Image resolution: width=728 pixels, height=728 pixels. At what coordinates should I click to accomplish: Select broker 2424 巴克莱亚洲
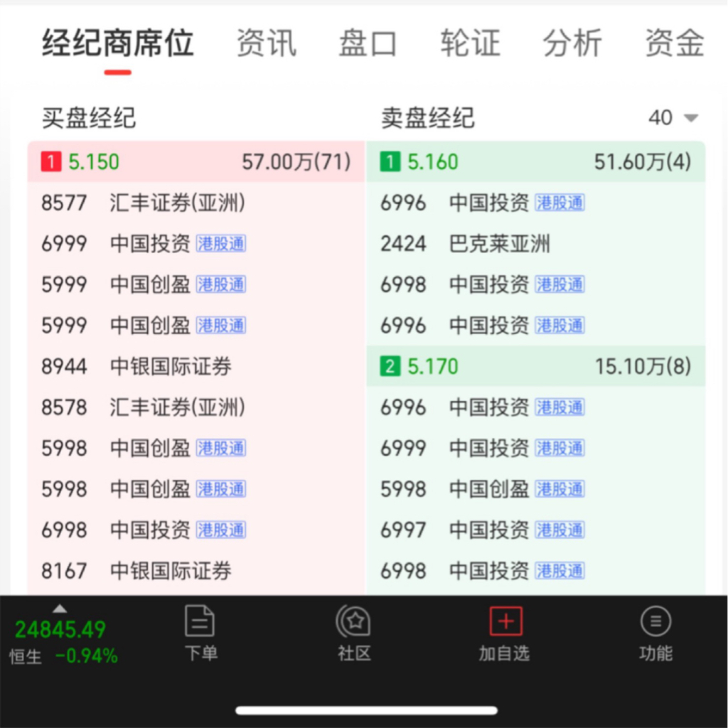tap(536, 244)
